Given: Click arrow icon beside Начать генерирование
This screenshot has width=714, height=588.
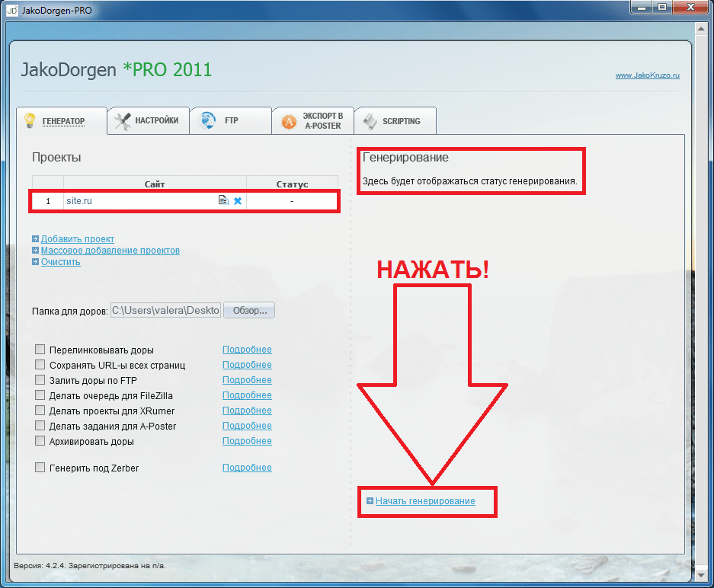Looking at the screenshot, I should click(370, 500).
